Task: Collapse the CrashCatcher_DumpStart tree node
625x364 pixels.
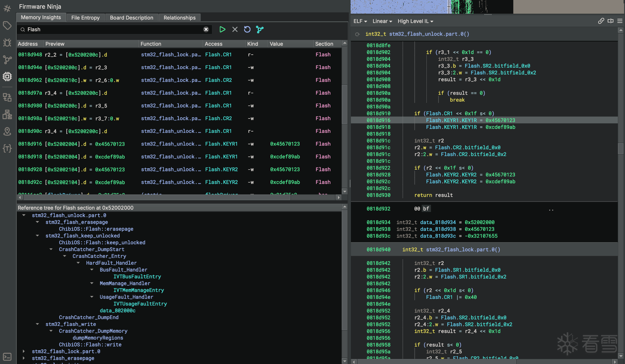Action: pos(51,249)
